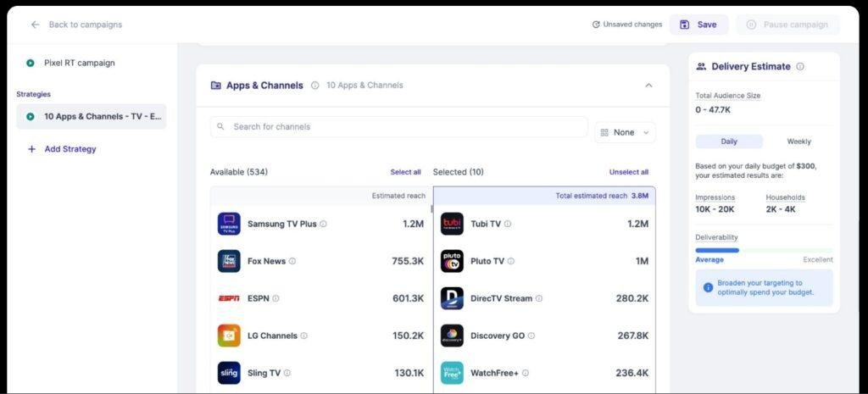Click the Samsung TV Plus channel name
The height and width of the screenshot is (394, 868).
tap(281, 225)
